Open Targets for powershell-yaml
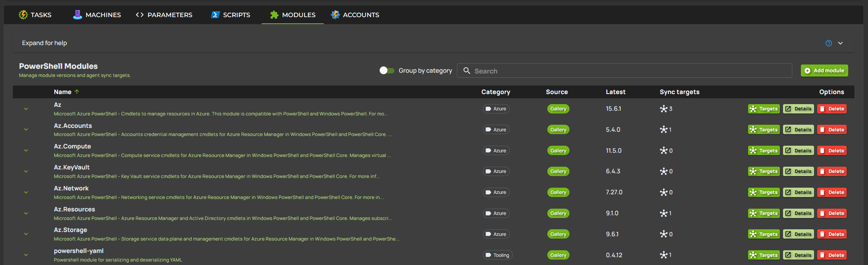This screenshot has width=868, height=265. [764, 255]
